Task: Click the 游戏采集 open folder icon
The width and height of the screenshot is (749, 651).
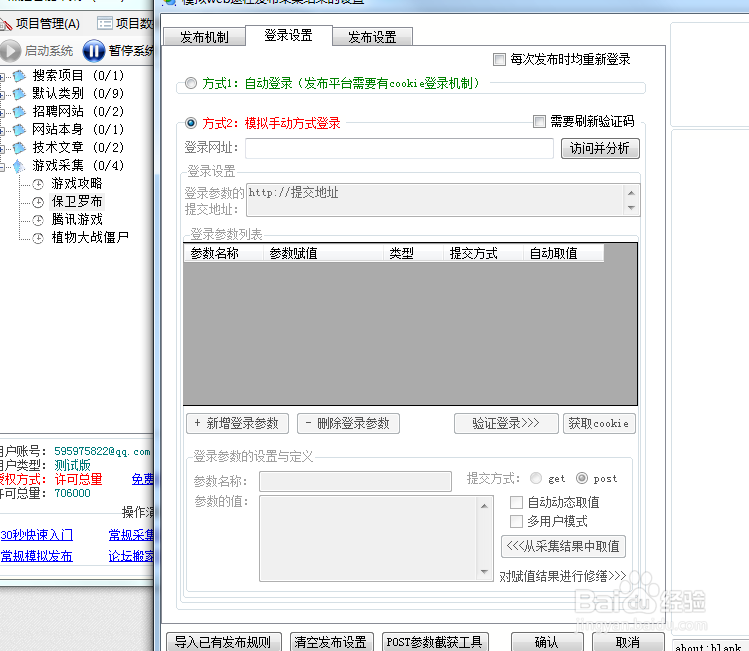Action: click(19, 166)
